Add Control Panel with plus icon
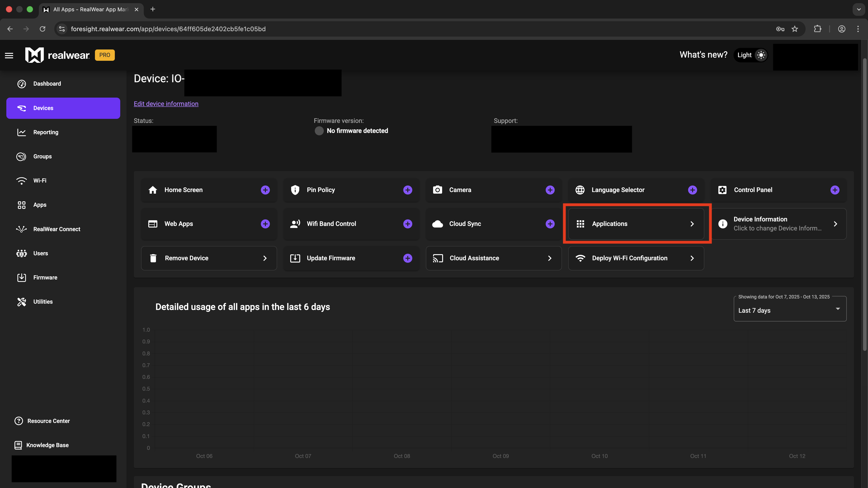The image size is (868, 488). tap(835, 190)
